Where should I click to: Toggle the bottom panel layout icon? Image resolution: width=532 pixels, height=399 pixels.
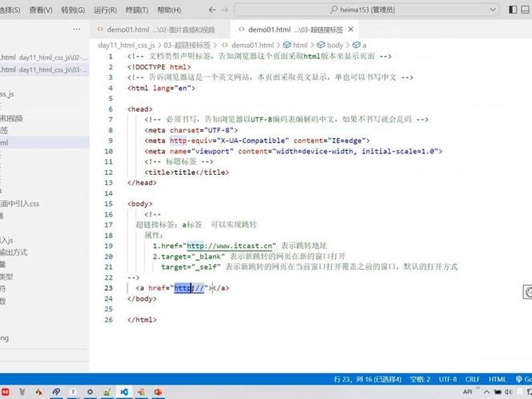point(525,9)
